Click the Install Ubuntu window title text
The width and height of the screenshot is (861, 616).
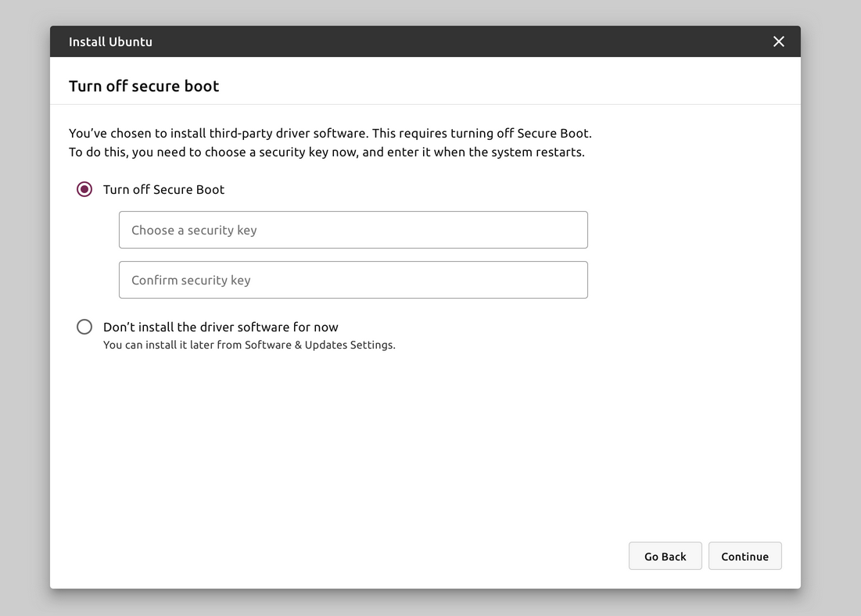click(x=110, y=41)
